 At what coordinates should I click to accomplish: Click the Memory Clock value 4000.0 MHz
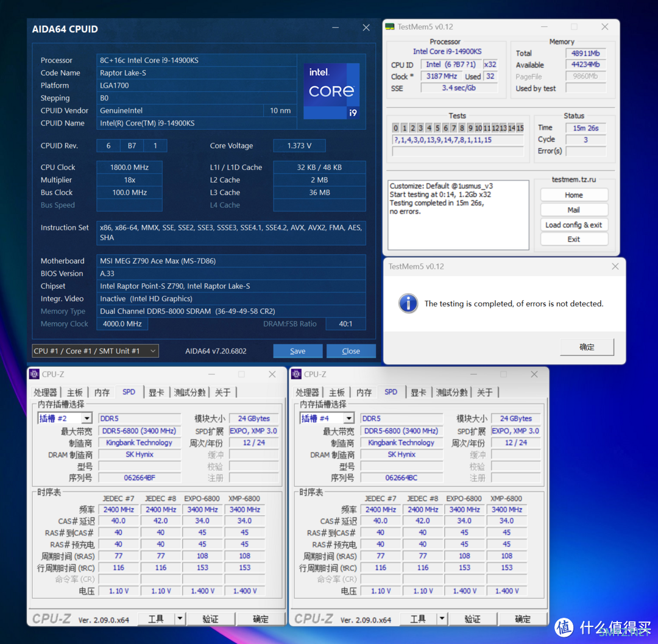(x=122, y=324)
